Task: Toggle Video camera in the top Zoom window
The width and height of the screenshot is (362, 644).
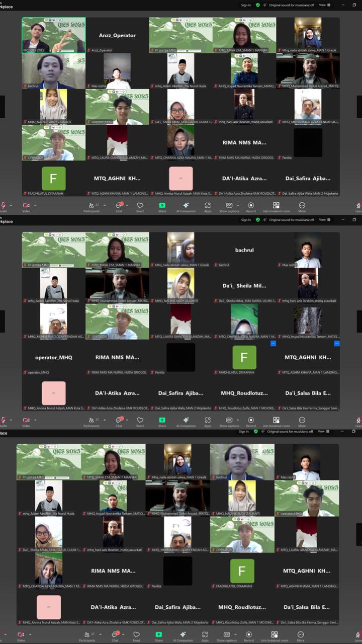Action: pos(26,206)
